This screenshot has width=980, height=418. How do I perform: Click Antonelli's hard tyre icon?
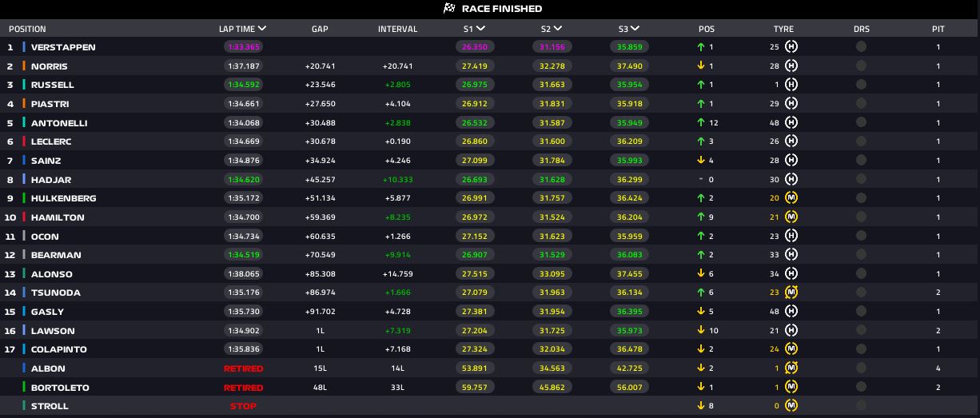coord(791,123)
